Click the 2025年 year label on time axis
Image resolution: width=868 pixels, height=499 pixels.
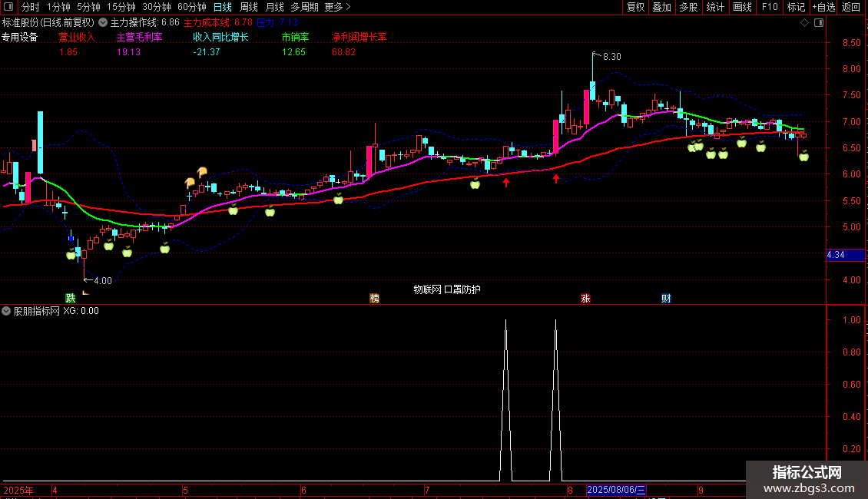pos(18,490)
